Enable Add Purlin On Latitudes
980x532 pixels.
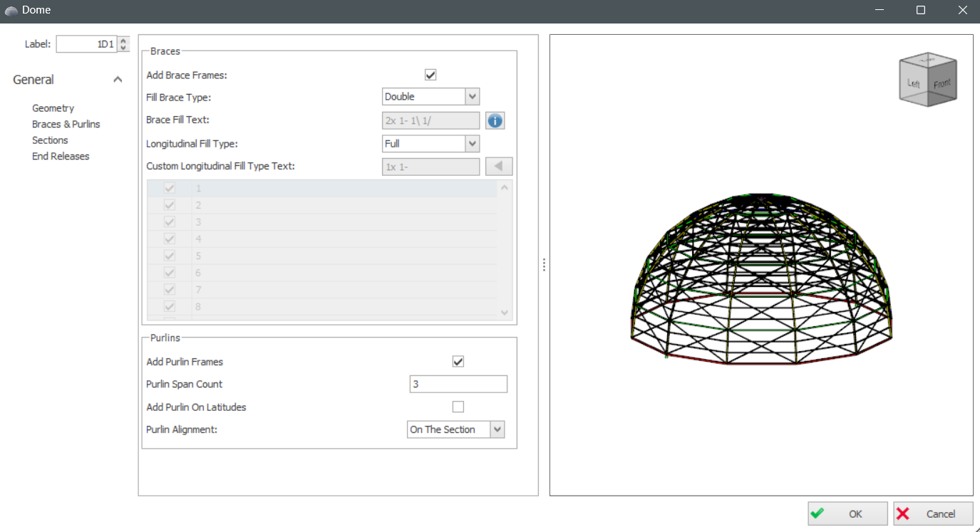(x=458, y=407)
